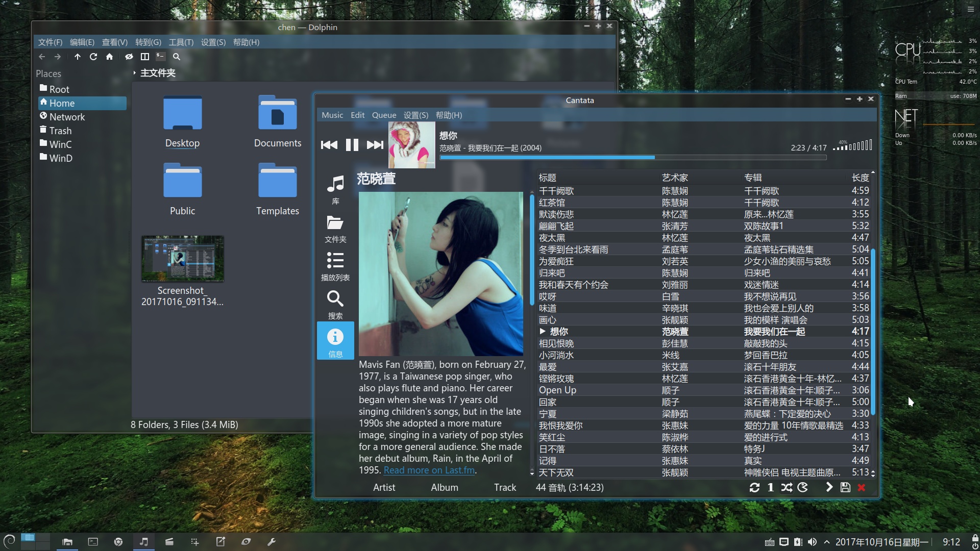
Task: Pause the playing song
Action: [x=352, y=145]
